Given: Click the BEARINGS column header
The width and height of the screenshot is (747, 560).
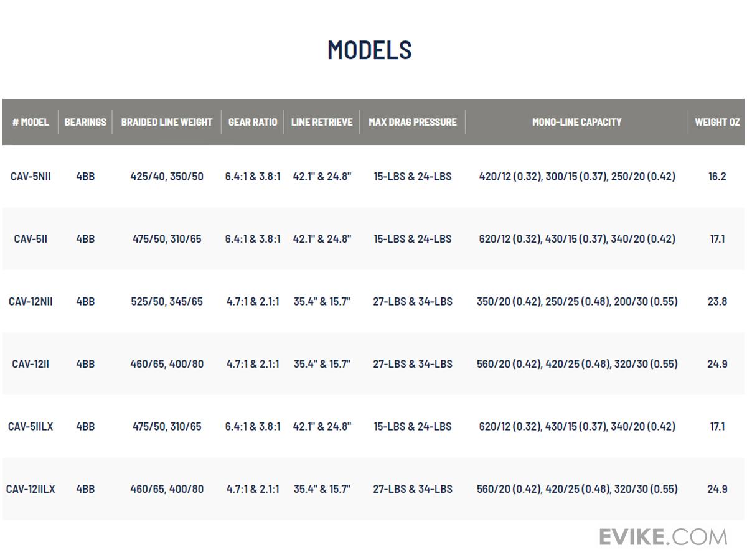Looking at the screenshot, I should tap(85, 122).
